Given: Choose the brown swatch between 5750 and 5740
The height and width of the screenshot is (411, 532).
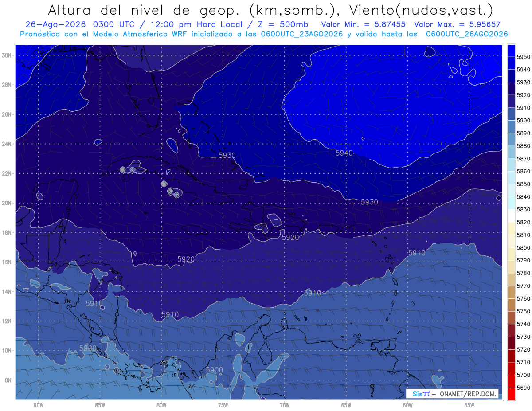Looking at the screenshot, I should pos(511,317).
